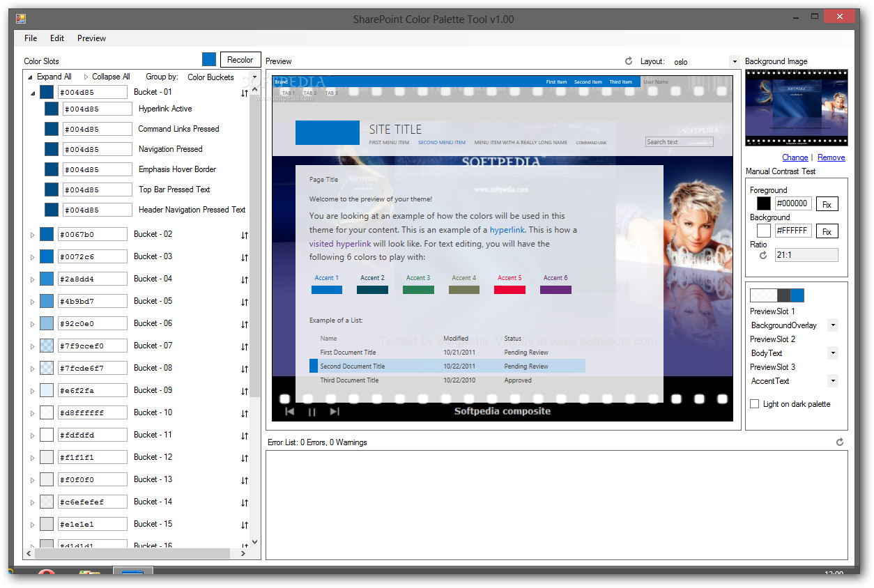Click the sort arrows icon for Bucket - 04

pyautogui.click(x=245, y=280)
